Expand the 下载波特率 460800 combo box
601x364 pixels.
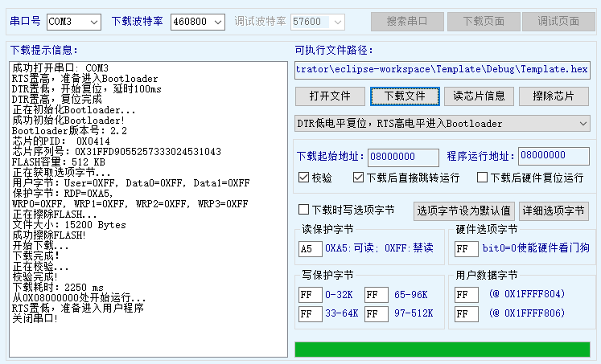click(198, 22)
